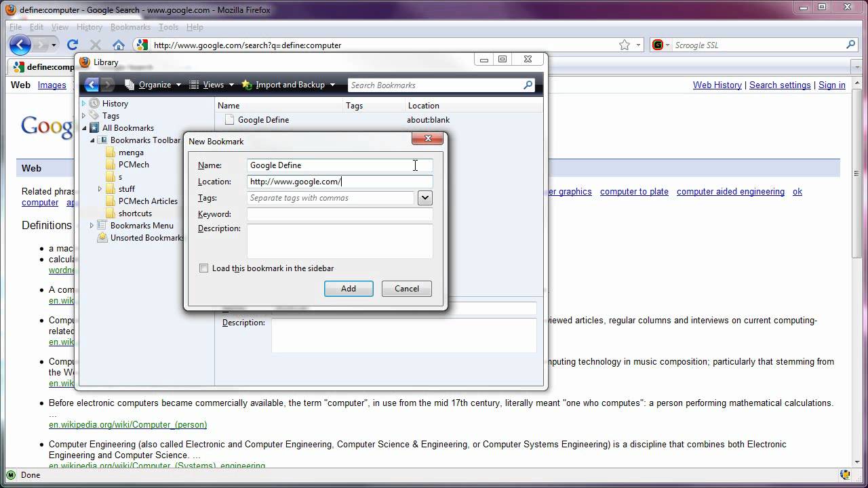
Task: Select the shortcuts bookmark folder
Action: [x=128, y=213]
